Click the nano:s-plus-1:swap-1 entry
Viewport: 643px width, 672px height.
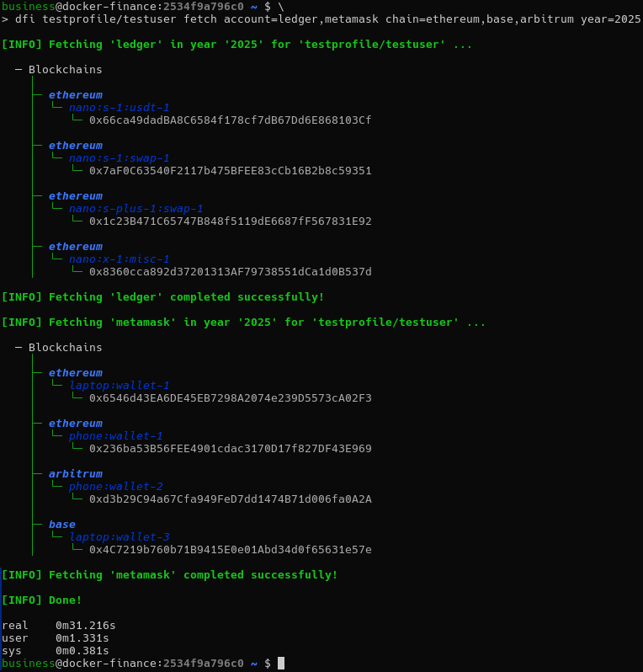[x=136, y=209]
